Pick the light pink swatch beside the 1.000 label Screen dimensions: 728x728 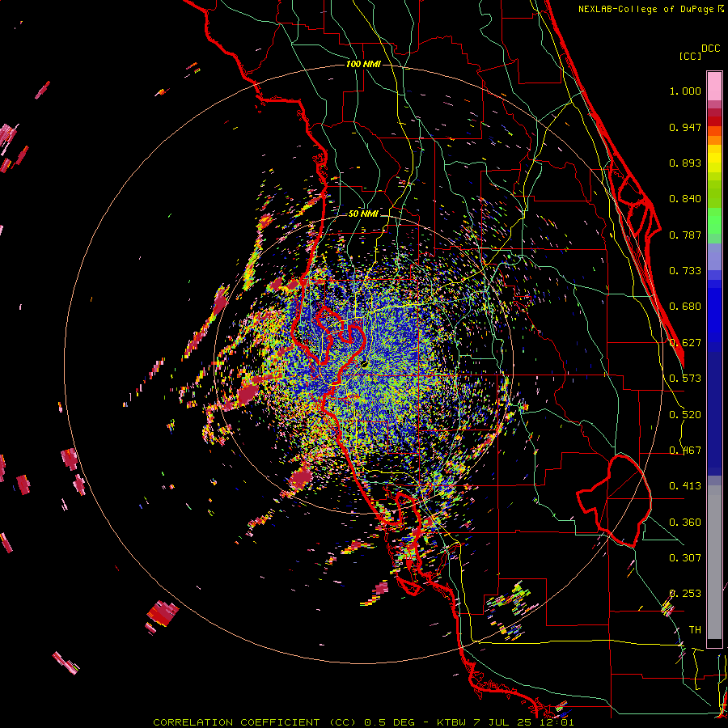click(714, 87)
